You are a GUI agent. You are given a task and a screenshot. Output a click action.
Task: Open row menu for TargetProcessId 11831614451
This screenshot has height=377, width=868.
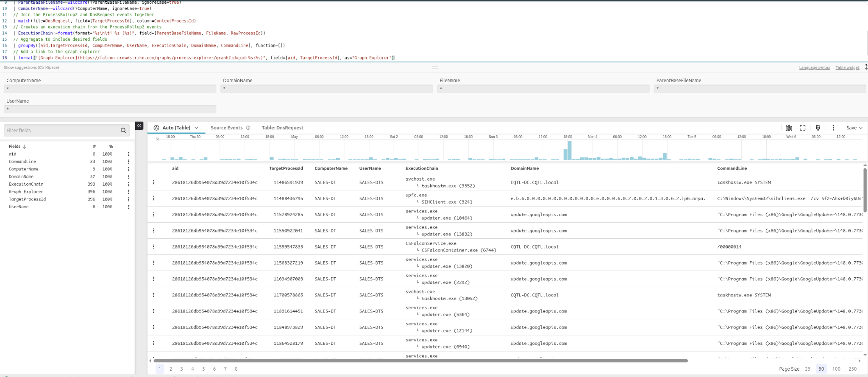(153, 311)
